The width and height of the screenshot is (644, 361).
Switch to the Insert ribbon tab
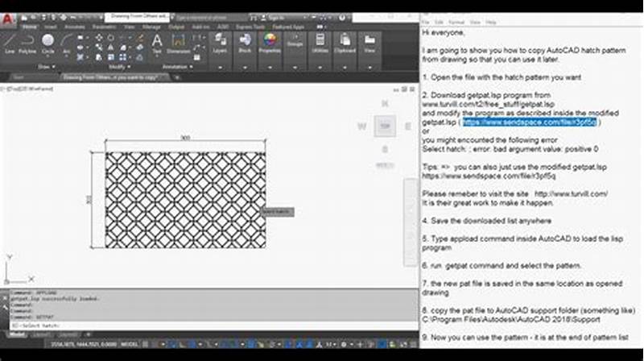pos(51,27)
